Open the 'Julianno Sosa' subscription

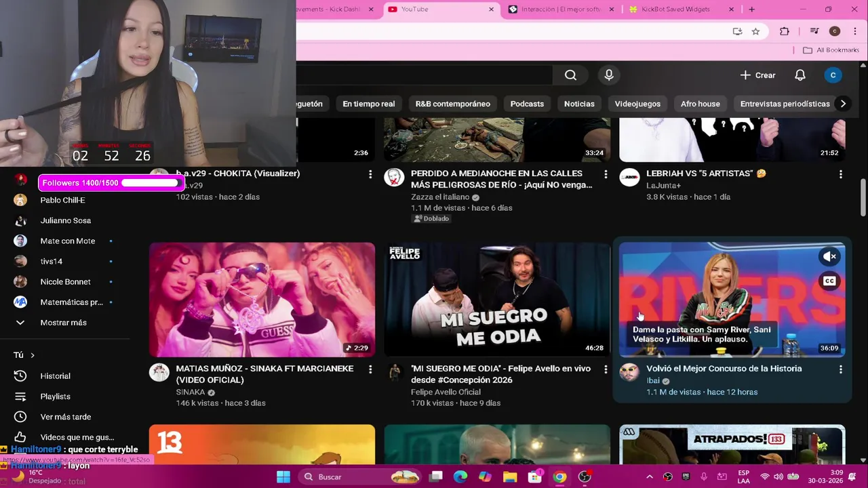65,220
